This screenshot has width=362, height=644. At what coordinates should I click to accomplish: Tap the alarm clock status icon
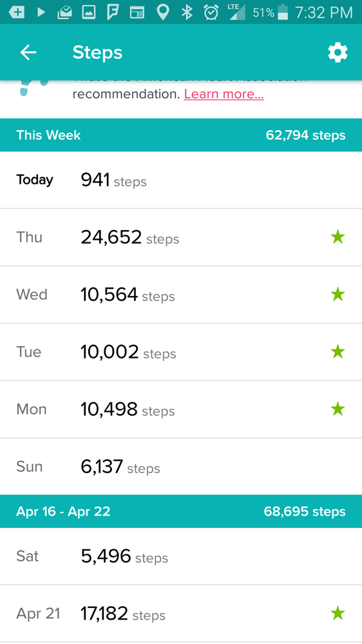(211, 12)
